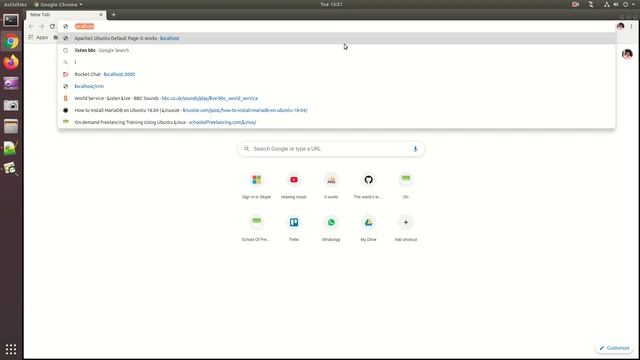Open the relaxing music YouTube shortcut

click(294, 186)
